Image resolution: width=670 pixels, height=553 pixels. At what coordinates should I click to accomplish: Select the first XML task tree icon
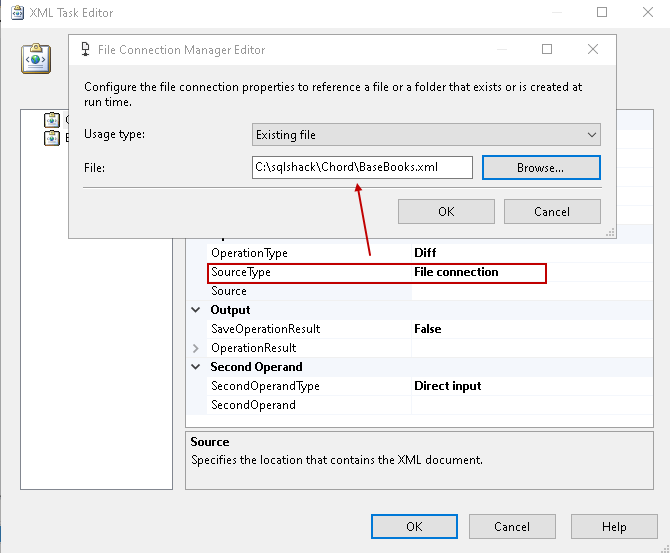[52, 121]
